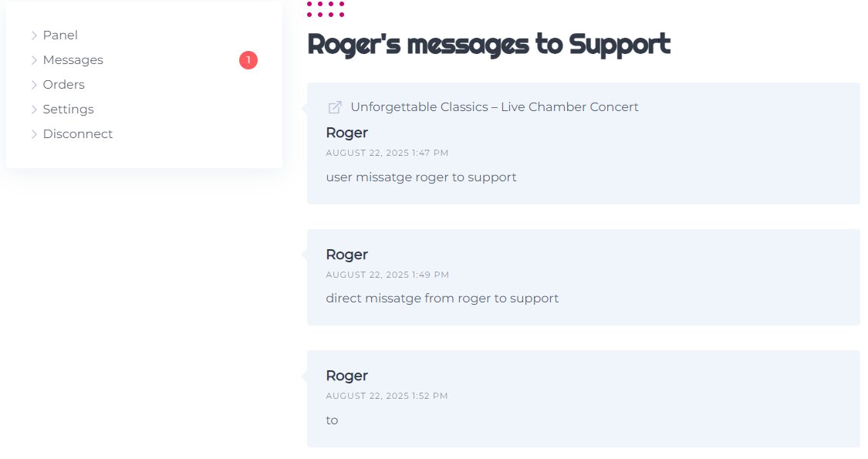Screen dimensions: 868x459
Task: Click the August 22, 2025 1:47 PM timestamp
Action: coord(387,154)
